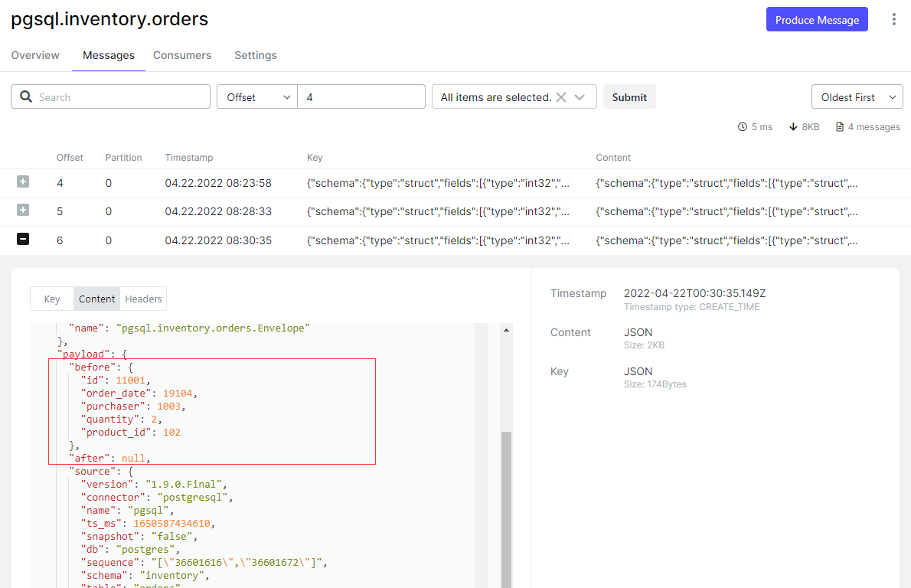The width and height of the screenshot is (911, 588).
Task: Click the "version": "1.9.0.Final" JSON line
Action: point(153,484)
